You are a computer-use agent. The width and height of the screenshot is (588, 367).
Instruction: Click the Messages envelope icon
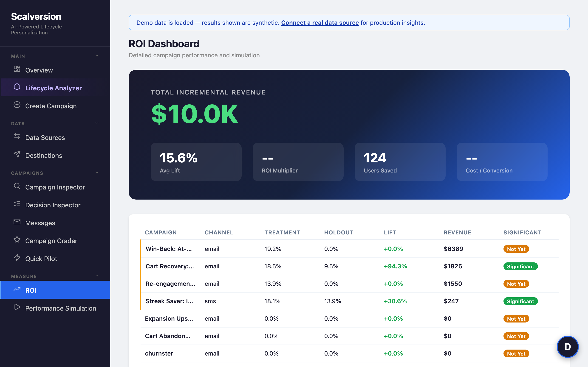point(17,222)
